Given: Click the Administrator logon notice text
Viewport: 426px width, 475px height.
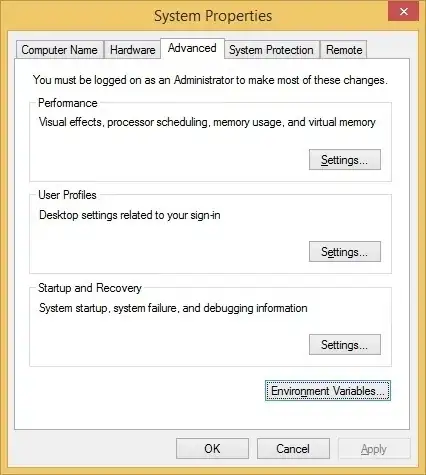Looking at the screenshot, I should [210, 80].
